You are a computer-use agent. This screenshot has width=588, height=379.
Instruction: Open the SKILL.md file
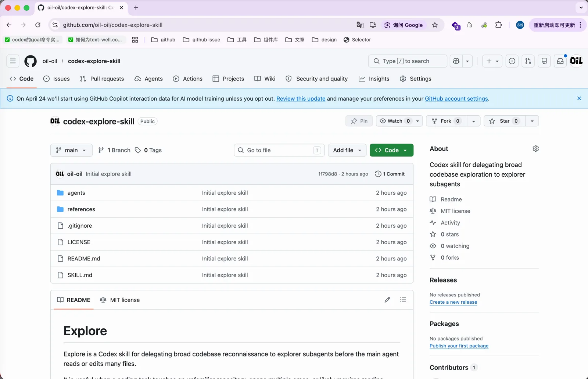[x=80, y=275]
